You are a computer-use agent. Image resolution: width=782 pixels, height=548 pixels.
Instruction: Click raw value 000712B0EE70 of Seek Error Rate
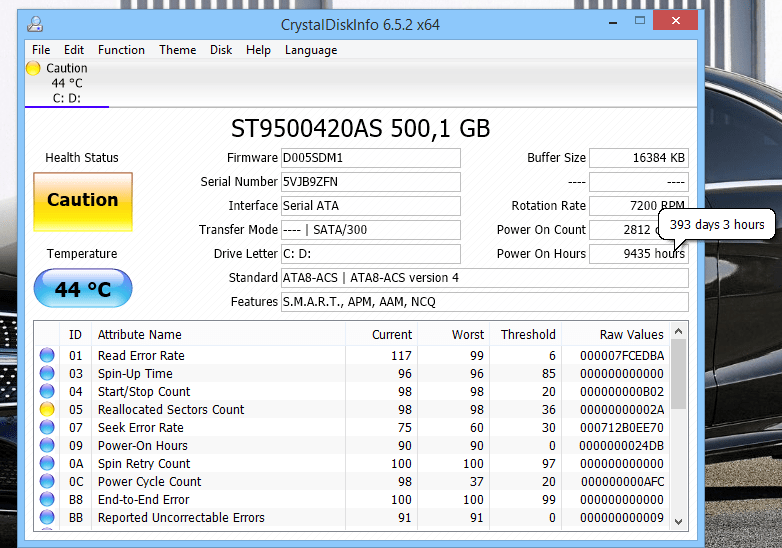(622, 428)
